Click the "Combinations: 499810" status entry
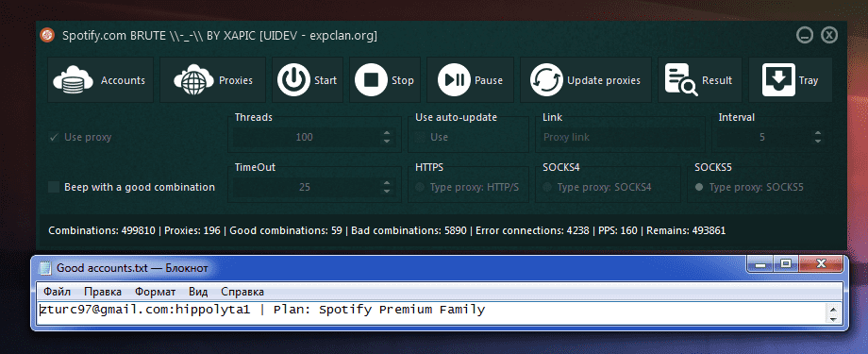The height and width of the screenshot is (354, 868). click(x=102, y=230)
